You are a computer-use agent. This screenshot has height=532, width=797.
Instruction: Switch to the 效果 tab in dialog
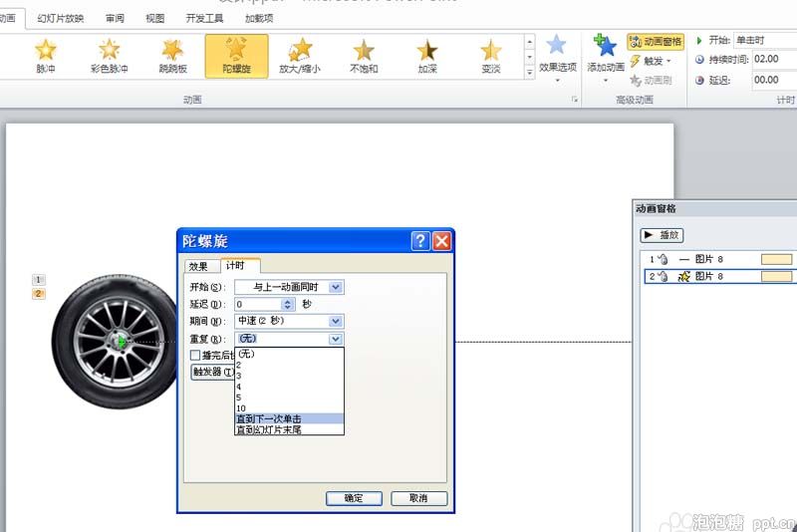coord(199,266)
